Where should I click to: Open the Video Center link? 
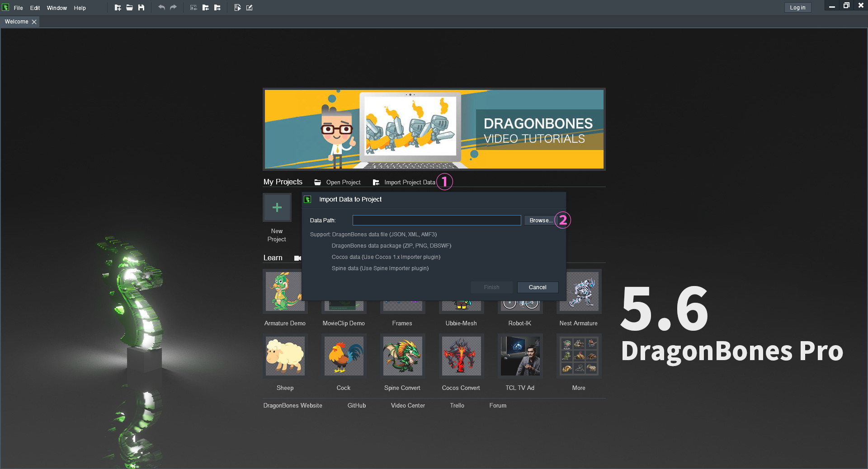(x=408, y=406)
